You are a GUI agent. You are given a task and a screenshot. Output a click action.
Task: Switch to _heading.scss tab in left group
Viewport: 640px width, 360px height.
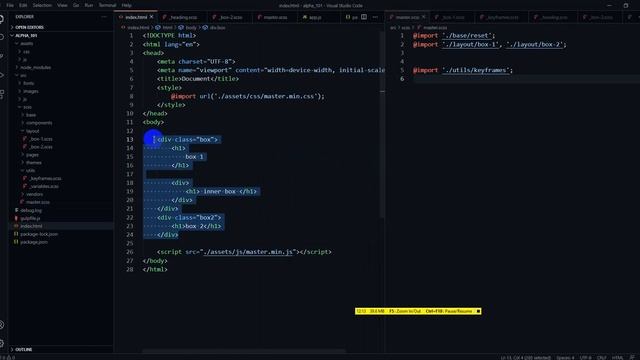coord(183,17)
